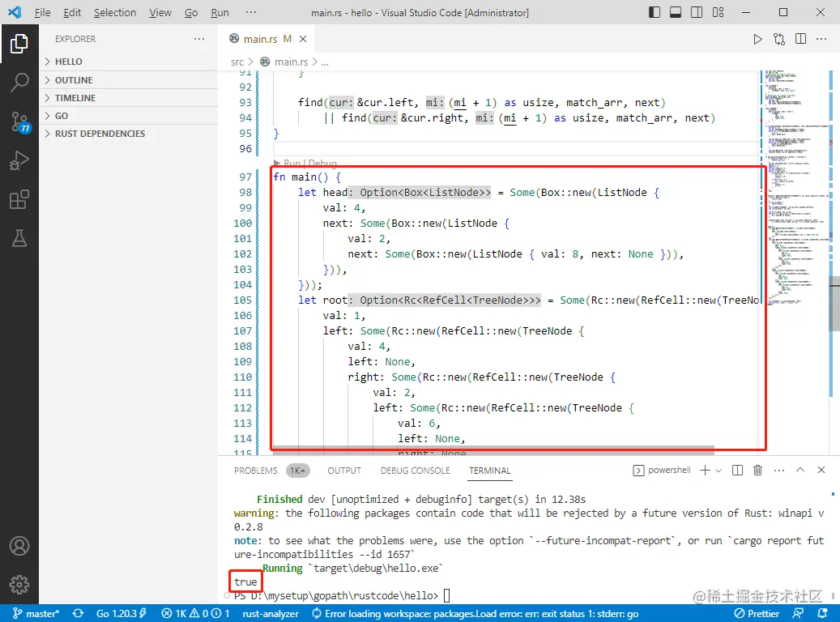Open the Run and Debug view

pos(19,160)
